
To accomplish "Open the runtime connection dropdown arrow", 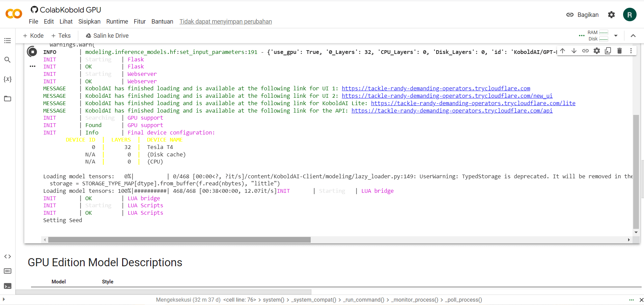I will coord(616,36).
